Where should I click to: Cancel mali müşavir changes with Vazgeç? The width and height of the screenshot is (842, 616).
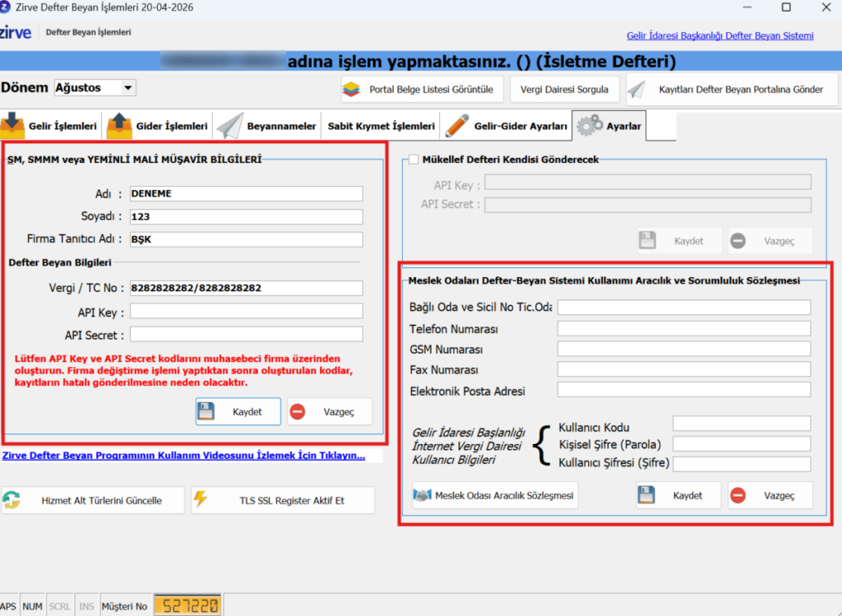point(329,412)
